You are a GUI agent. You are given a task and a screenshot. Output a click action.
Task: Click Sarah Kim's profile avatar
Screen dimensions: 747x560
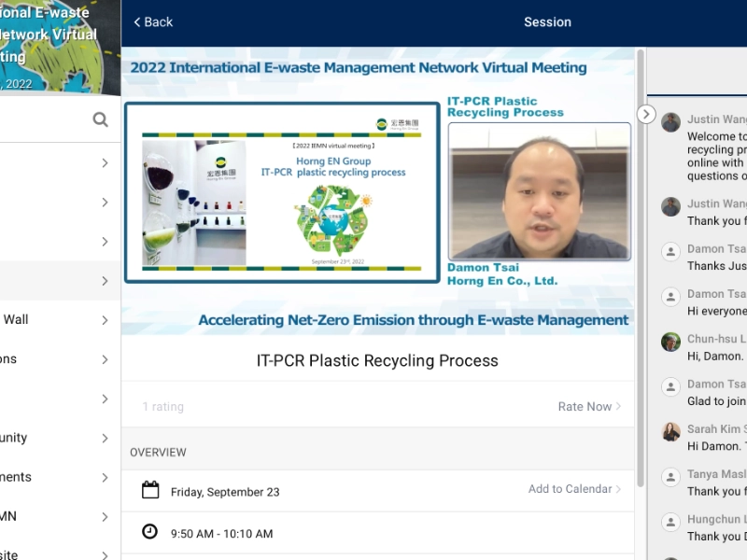[670, 431]
